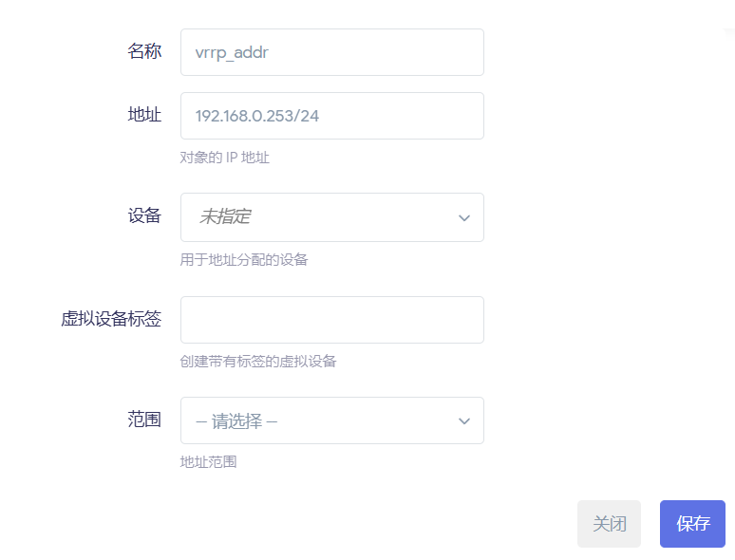Click the hint text 对象的 IP 地址
This screenshot has width=735, height=560.
click(224, 158)
